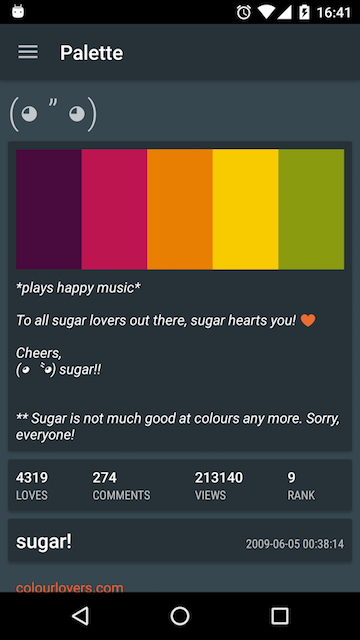Tap the Wi-Fi signal status icon

pos(266,12)
